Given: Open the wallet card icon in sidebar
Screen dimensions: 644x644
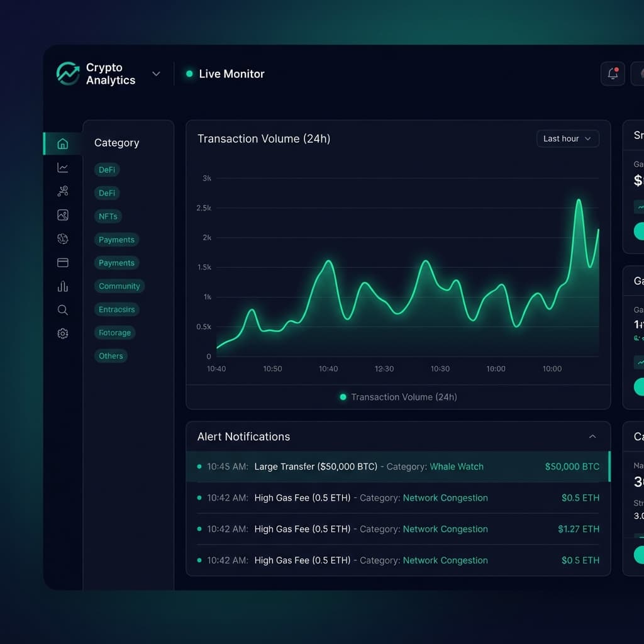Looking at the screenshot, I should tap(62, 262).
